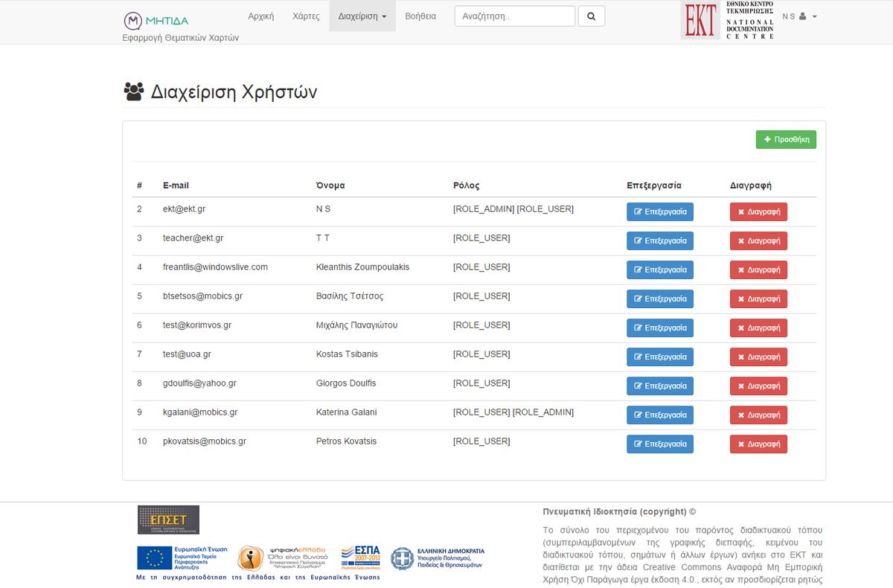The image size is (893, 588).
Task: Click the ΕΣΠΑ 2007-2013 logo
Action: (360, 557)
